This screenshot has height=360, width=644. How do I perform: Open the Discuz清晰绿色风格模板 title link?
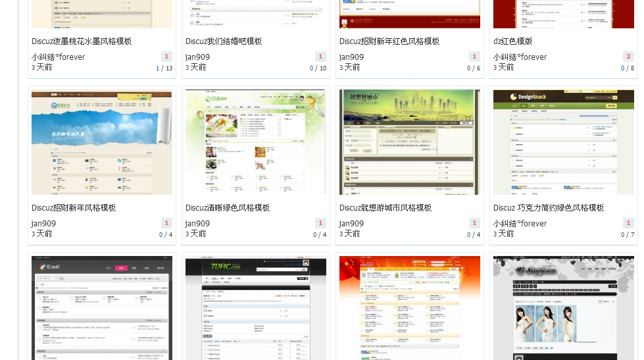click(x=228, y=207)
